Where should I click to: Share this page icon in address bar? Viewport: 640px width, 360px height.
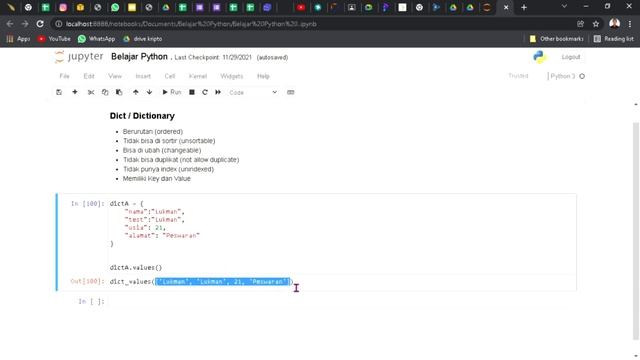[580, 24]
